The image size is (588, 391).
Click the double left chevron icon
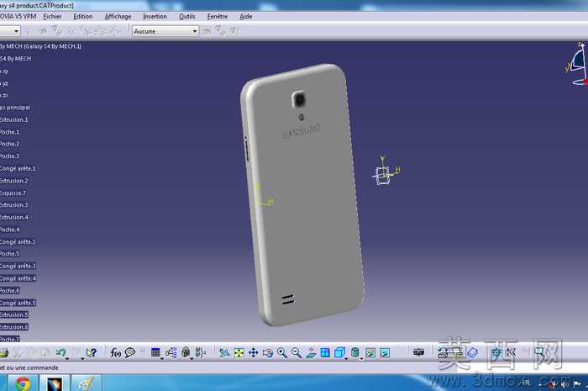[x=511, y=352]
